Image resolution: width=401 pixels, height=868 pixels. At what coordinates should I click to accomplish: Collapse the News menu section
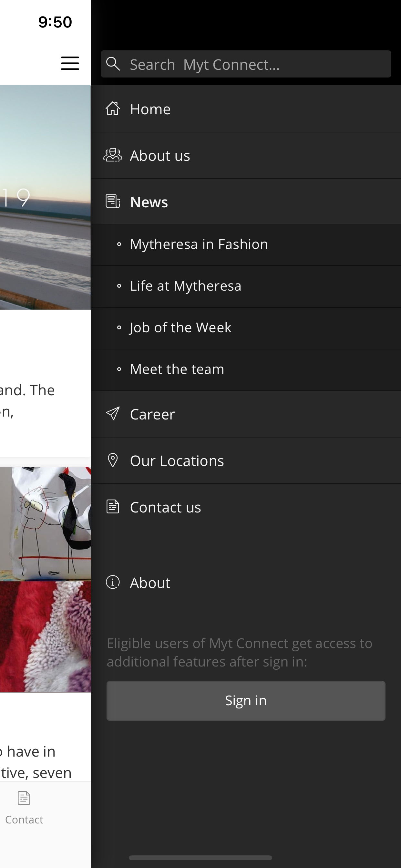246,201
